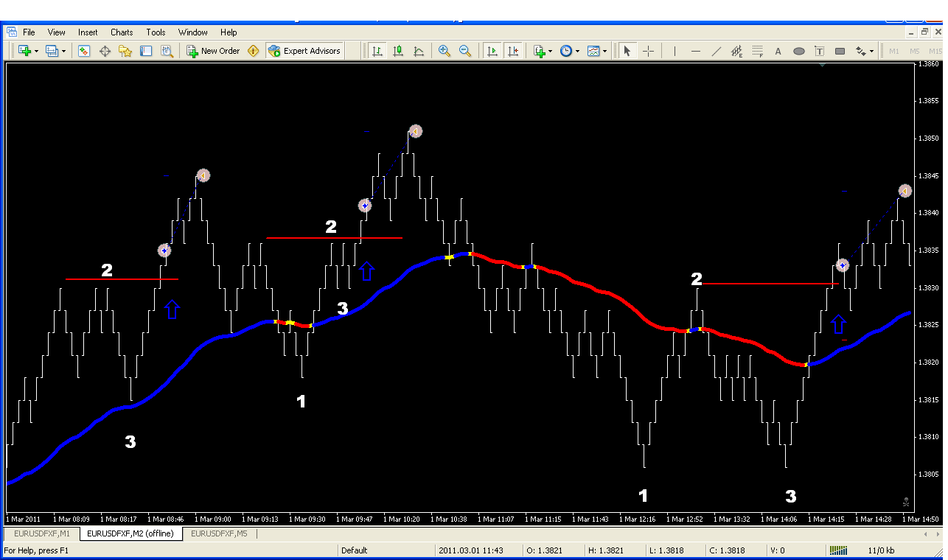The height and width of the screenshot is (560, 948).
Task: Select the EURUSDFXF,M2 (offline) tab
Action: point(130,533)
